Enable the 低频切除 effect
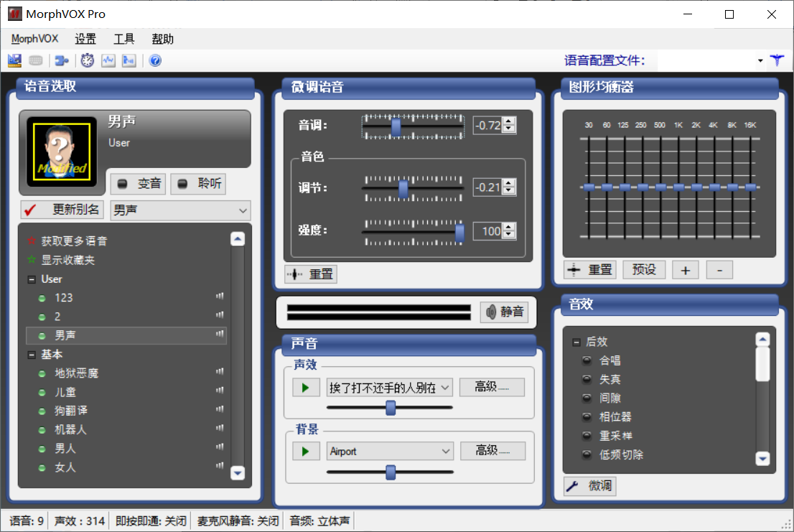 point(587,454)
